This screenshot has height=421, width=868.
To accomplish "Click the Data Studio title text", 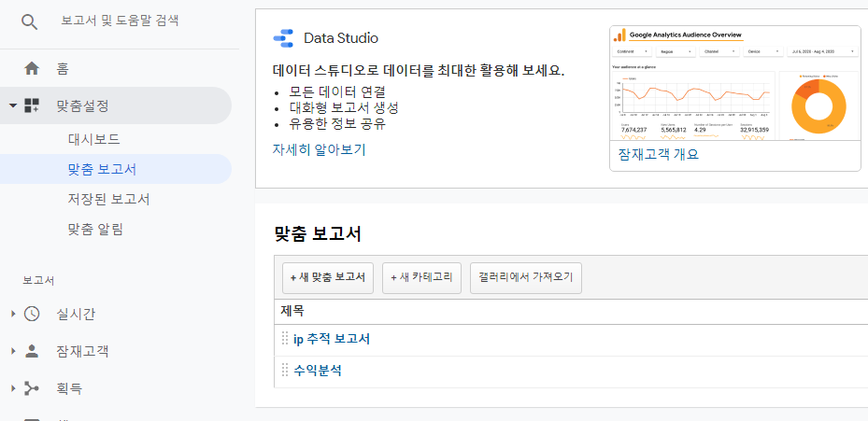I will (x=341, y=38).
